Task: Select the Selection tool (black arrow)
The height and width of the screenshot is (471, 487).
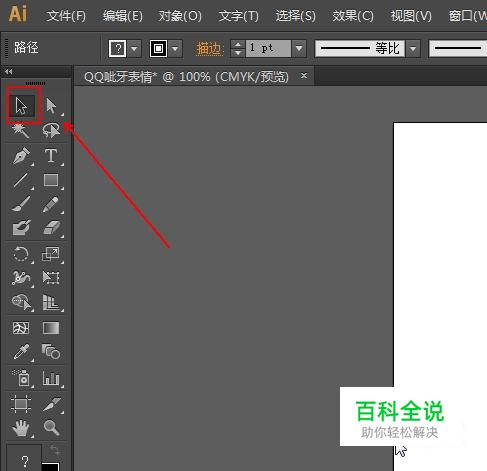Action: (x=22, y=106)
